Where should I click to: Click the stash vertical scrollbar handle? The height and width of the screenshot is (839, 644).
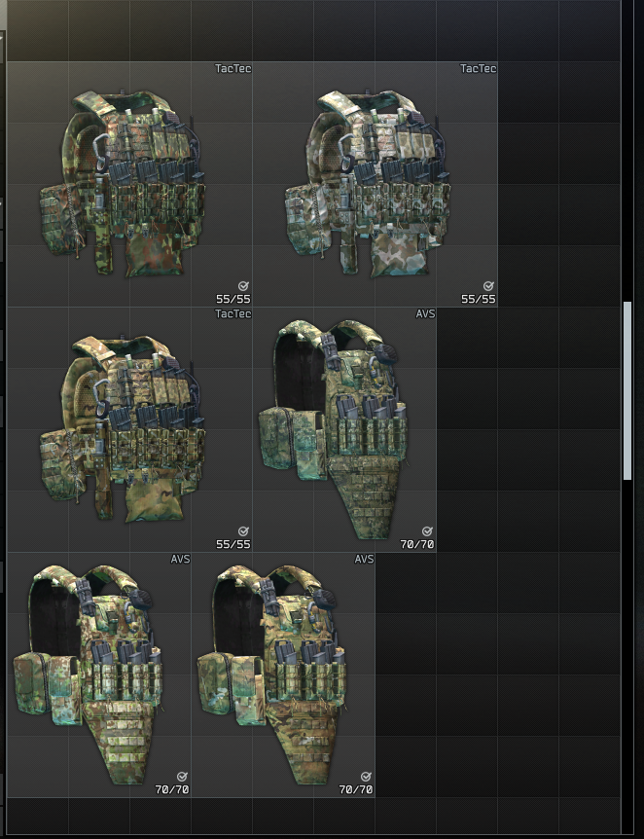(627, 390)
